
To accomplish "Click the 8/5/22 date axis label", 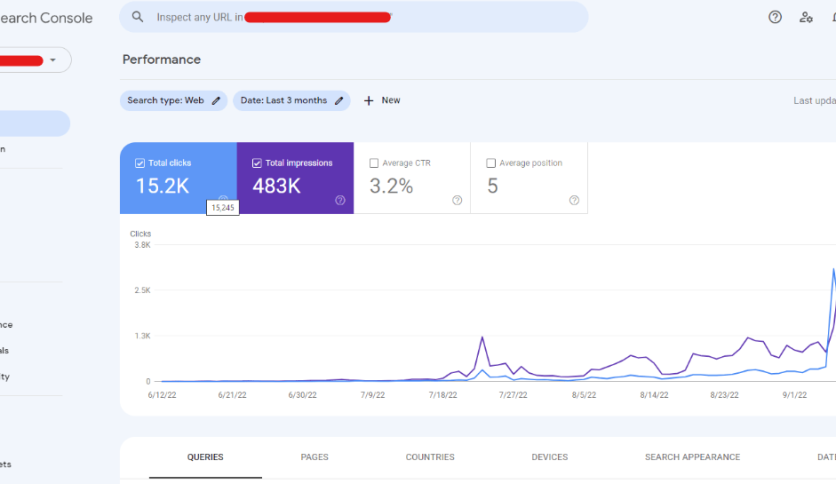I will [x=584, y=396].
